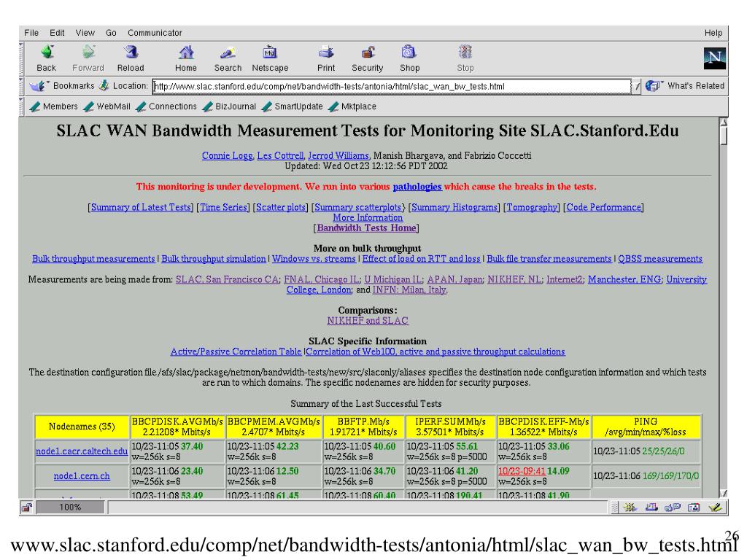Click the page location drag icon
The width and height of the screenshot is (747, 560).
tap(104, 86)
